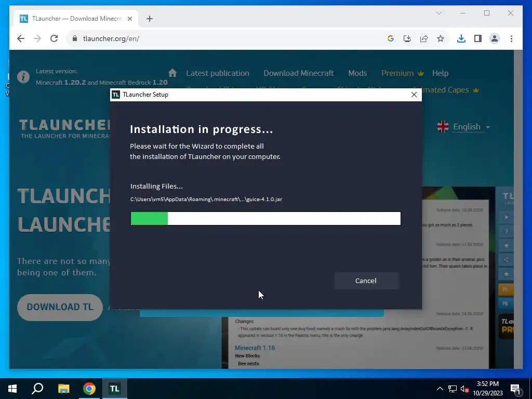Cancel the TLauncher installation

(x=366, y=281)
